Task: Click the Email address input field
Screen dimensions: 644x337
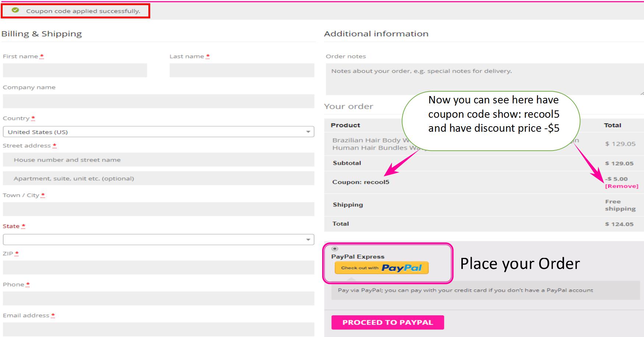Action: [158, 329]
